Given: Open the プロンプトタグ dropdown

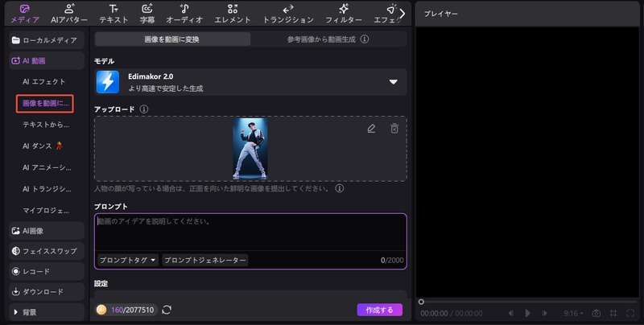Looking at the screenshot, I should 128,260.
